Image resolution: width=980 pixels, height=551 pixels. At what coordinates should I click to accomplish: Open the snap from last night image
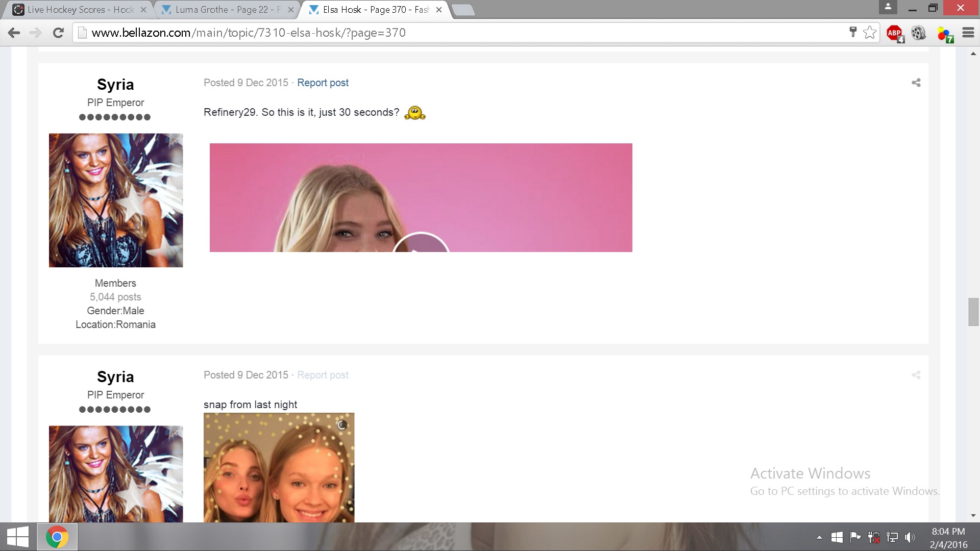[279, 467]
